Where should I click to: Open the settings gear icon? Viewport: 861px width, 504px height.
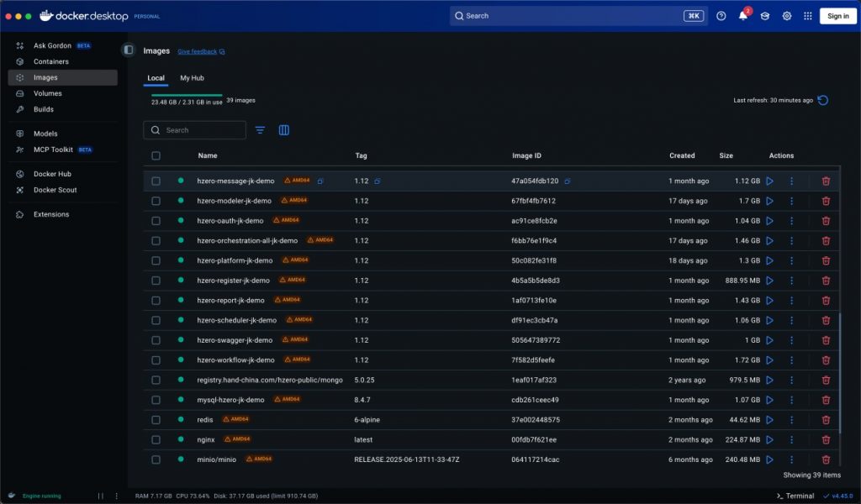(787, 16)
